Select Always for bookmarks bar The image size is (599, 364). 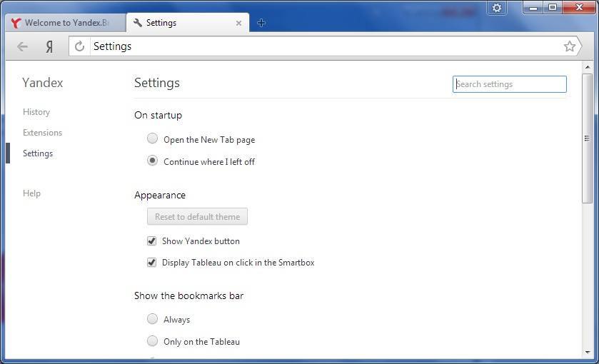click(x=152, y=319)
